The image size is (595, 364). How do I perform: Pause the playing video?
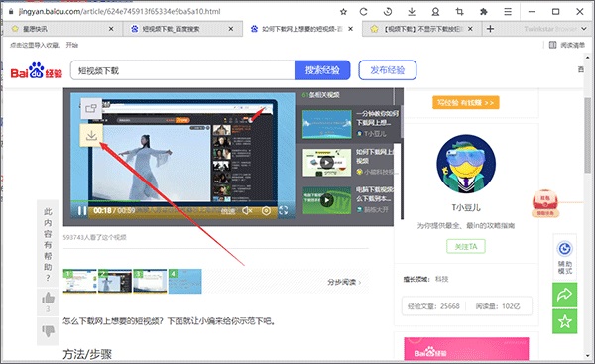(82, 210)
